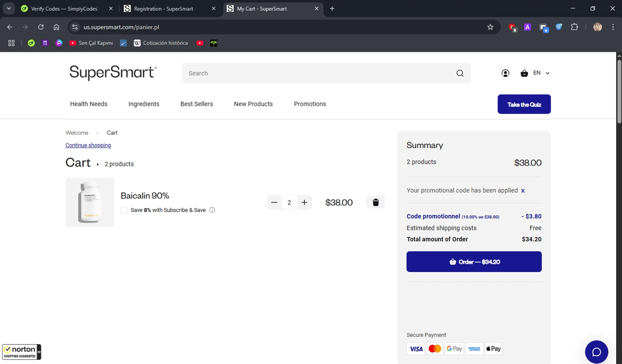Click the search magnifier icon
Screen dimensions: 622x364
pos(460,73)
